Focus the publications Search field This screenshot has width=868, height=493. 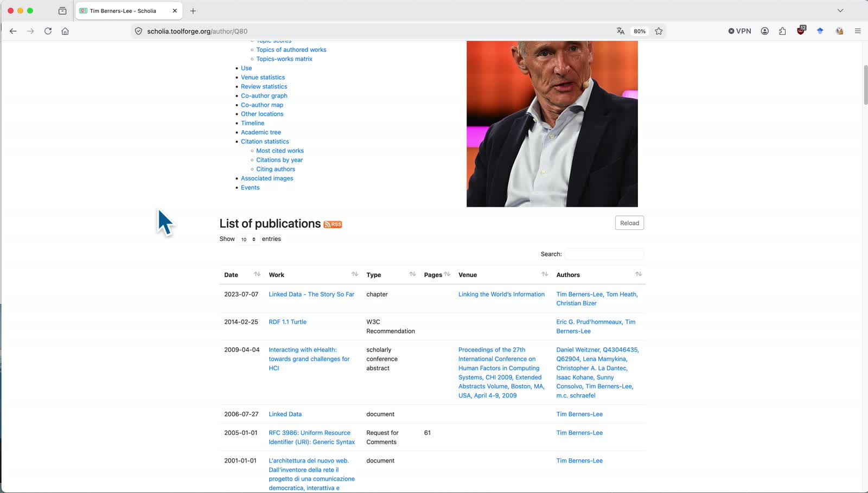point(604,254)
